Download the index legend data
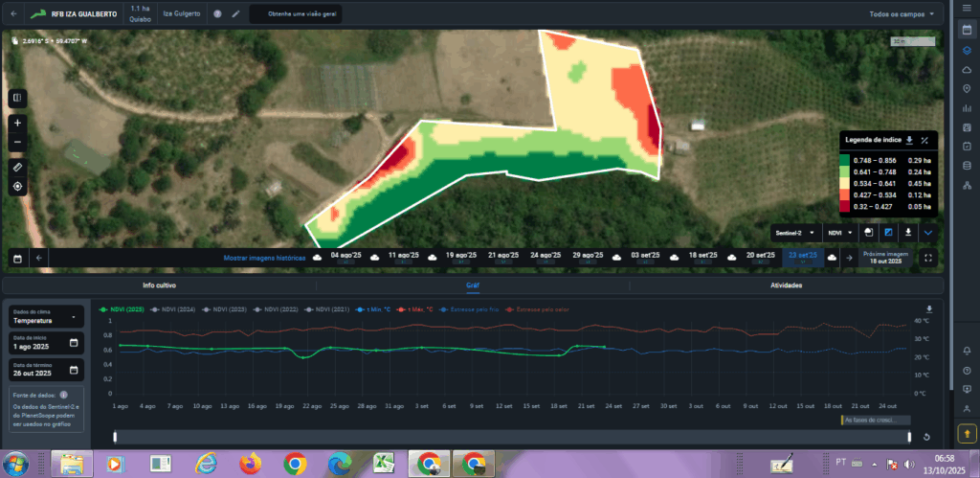Viewport: 980px width, 478px height. pyautogui.click(x=908, y=140)
